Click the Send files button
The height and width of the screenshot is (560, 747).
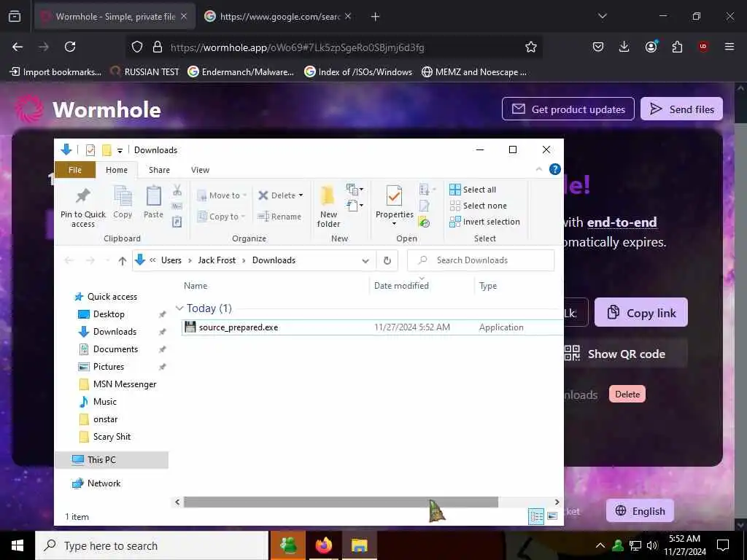coord(681,109)
